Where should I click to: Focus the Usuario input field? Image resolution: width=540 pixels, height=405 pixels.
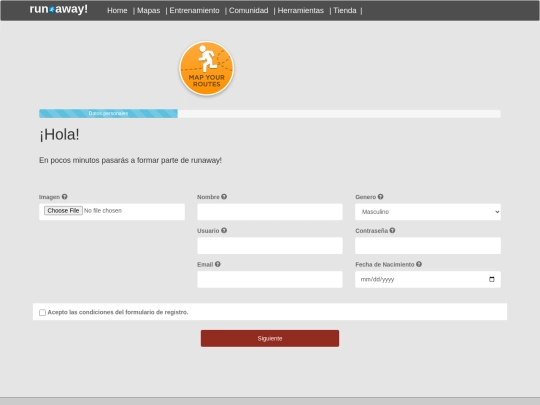(270, 246)
